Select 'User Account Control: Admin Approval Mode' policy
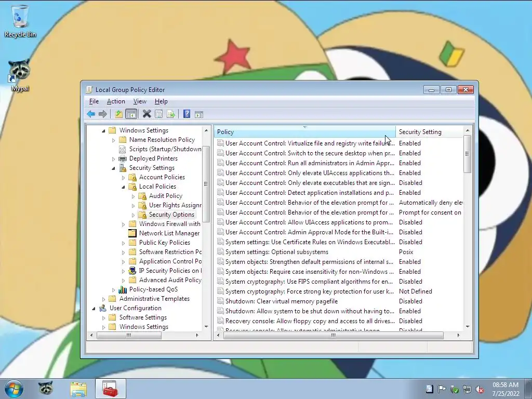This screenshot has height=399, width=532. pyautogui.click(x=306, y=232)
